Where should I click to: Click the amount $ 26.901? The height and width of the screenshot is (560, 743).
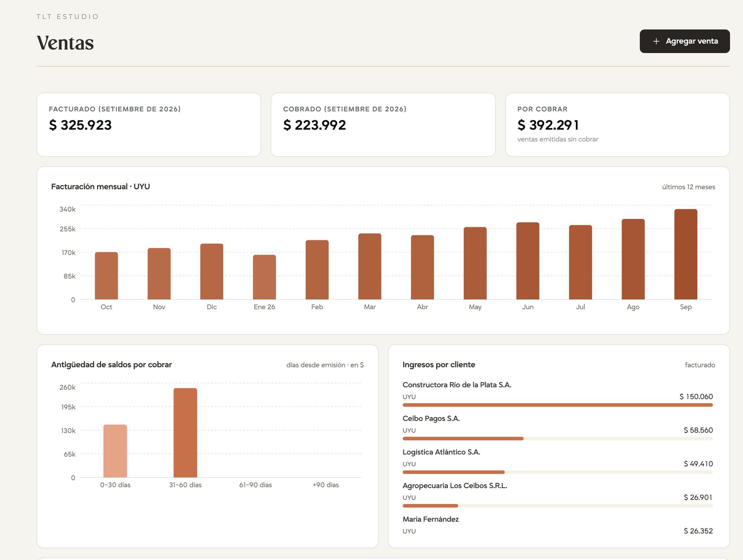point(698,497)
